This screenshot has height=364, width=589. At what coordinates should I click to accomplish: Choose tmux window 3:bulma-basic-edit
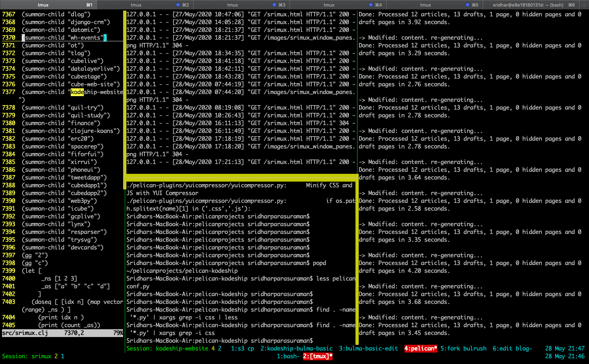click(x=369, y=348)
